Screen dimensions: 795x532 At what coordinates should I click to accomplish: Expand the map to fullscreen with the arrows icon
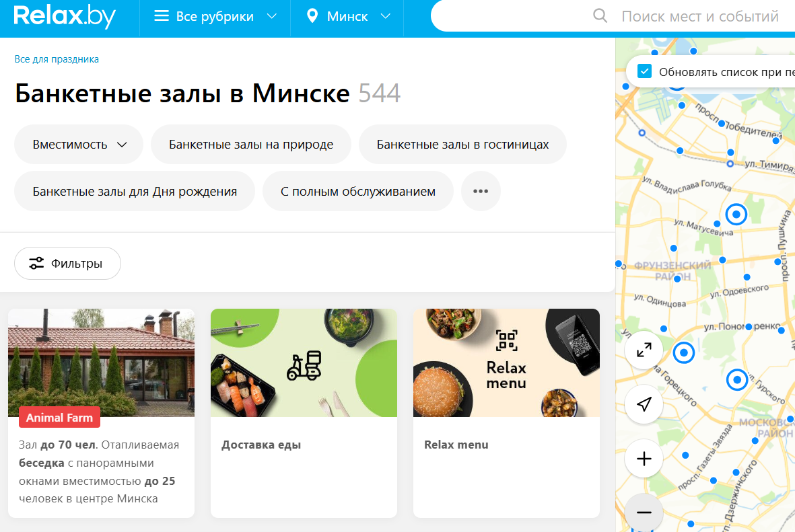[x=644, y=350]
